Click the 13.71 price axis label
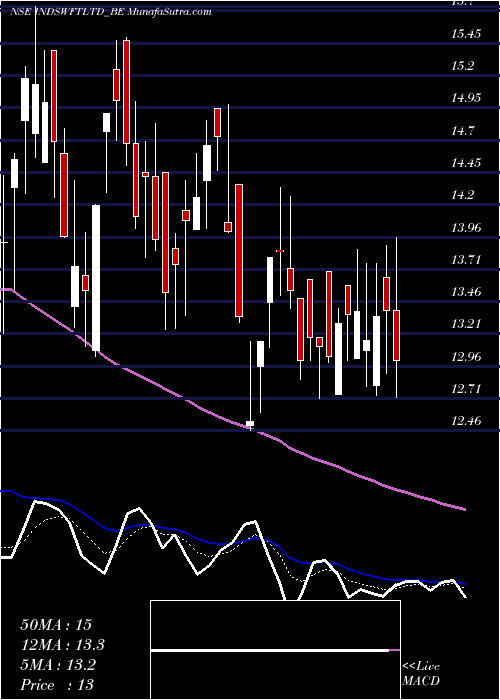Viewport: 500px width, 700px height. [466, 260]
